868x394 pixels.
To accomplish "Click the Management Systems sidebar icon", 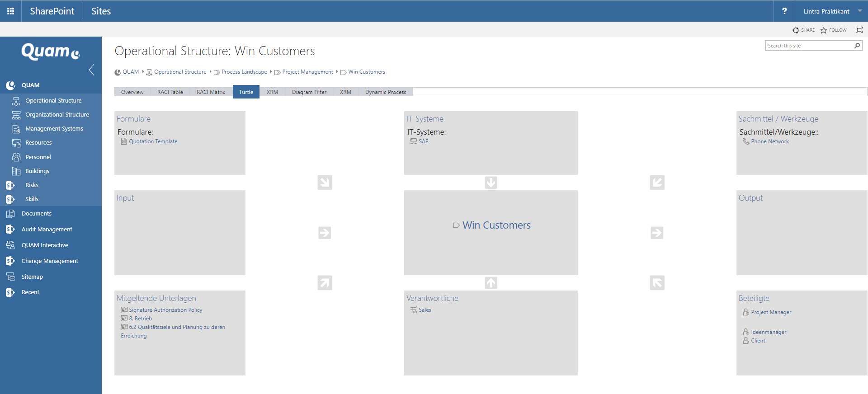I will click(x=16, y=129).
